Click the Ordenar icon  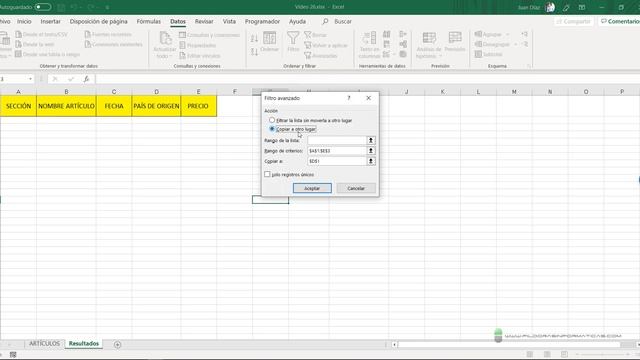tap(269, 38)
